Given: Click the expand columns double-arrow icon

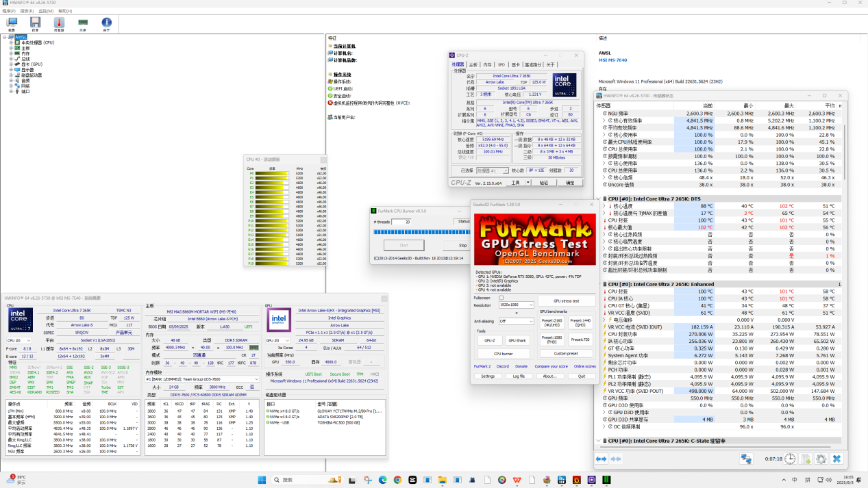Looking at the screenshot, I should coord(602,459).
